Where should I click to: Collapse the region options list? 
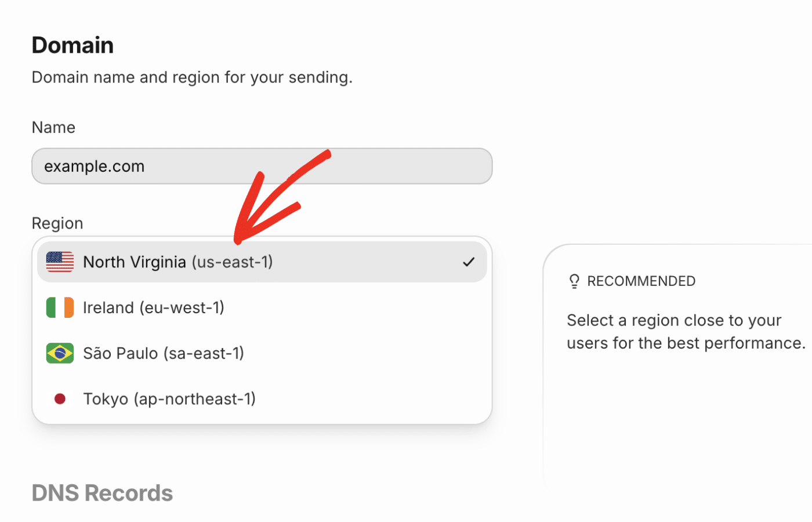coord(261,262)
